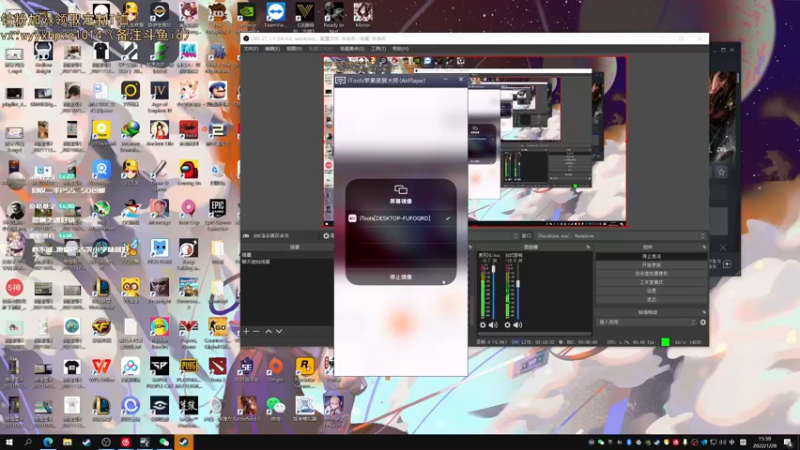Viewport: 800px width, 450px height.
Task: Open source properties via the gear icon above the scenes panel
Action: (x=326, y=236)
